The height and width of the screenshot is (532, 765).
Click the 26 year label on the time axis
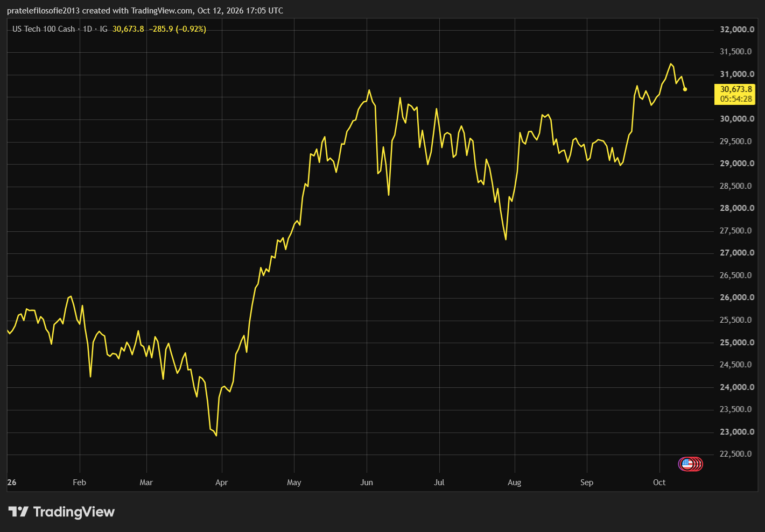click(x=12, y=483)
